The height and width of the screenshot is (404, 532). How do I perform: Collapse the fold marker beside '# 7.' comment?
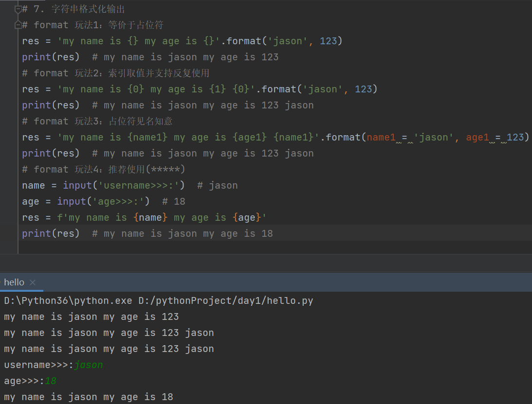(x=18, y=10)
